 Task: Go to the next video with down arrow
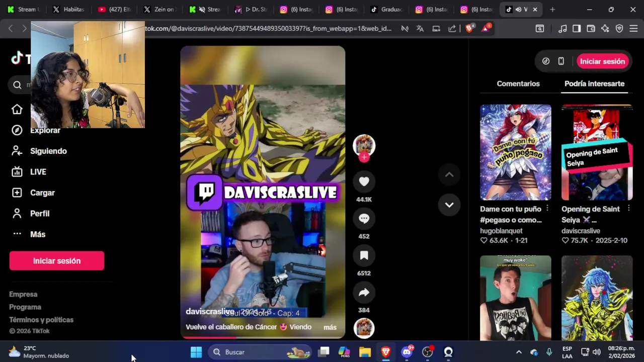tap(449, 205)
